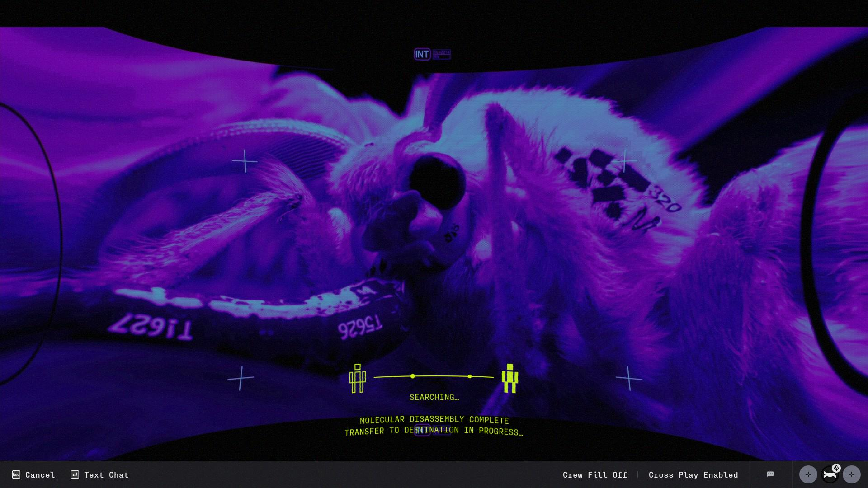Select the player avatar portrait

829,476
